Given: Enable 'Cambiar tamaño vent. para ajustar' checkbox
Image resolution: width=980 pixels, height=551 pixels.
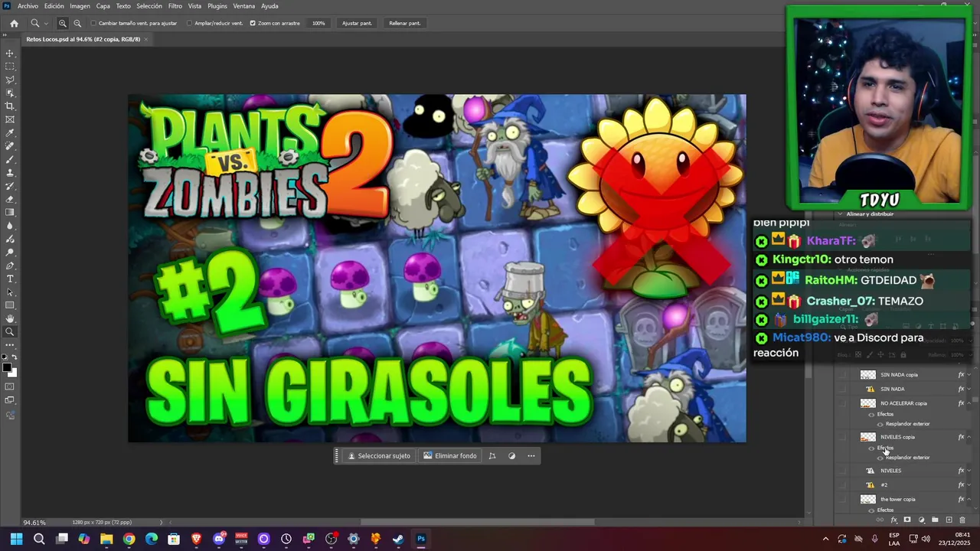Looking at the screenshot, I should (x=94, y=23).
